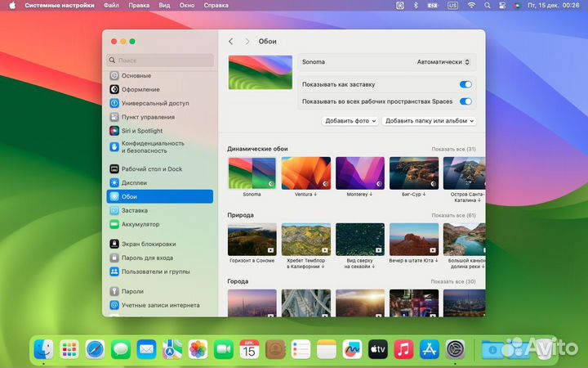Image resolution: width=588 pixels, height=368 pixels.
Task: Open Finder from the Dock
Action: [43, 349]
